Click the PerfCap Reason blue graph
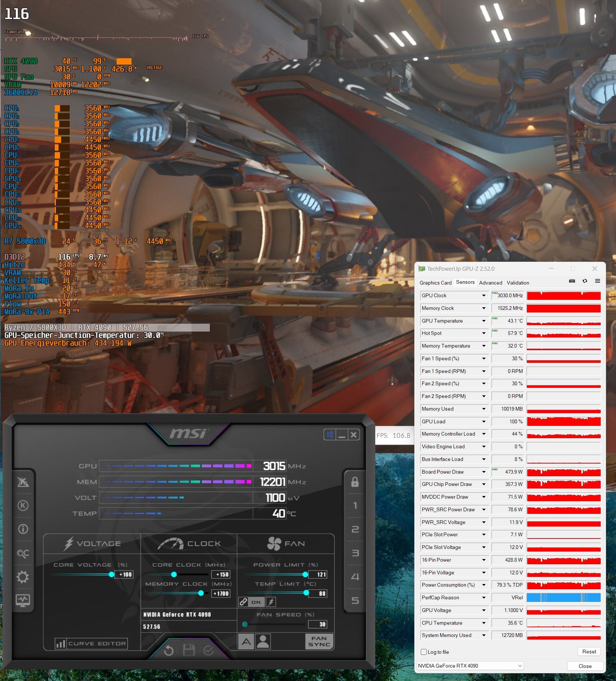616x681 pixels. coord(563,597)
